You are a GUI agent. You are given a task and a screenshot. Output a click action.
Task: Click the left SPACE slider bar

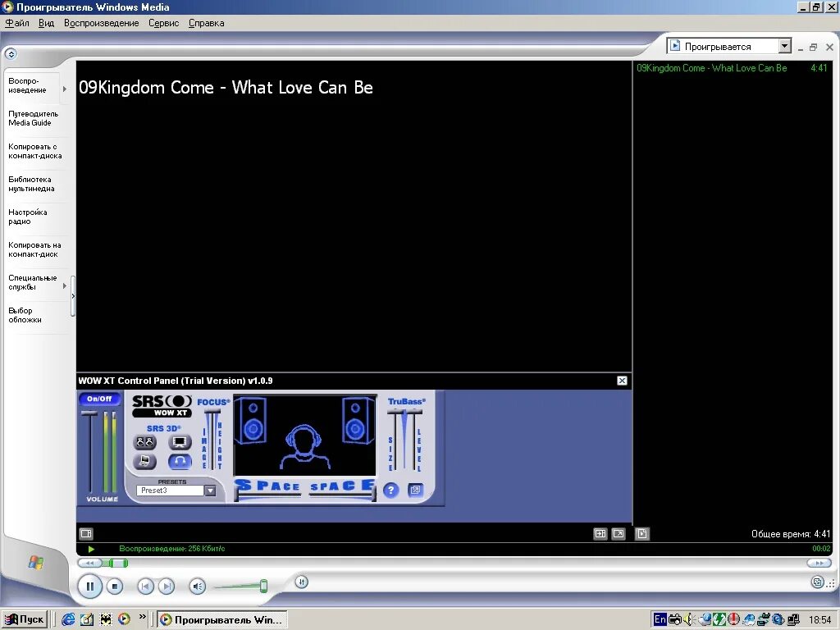(x=268, y=494)
